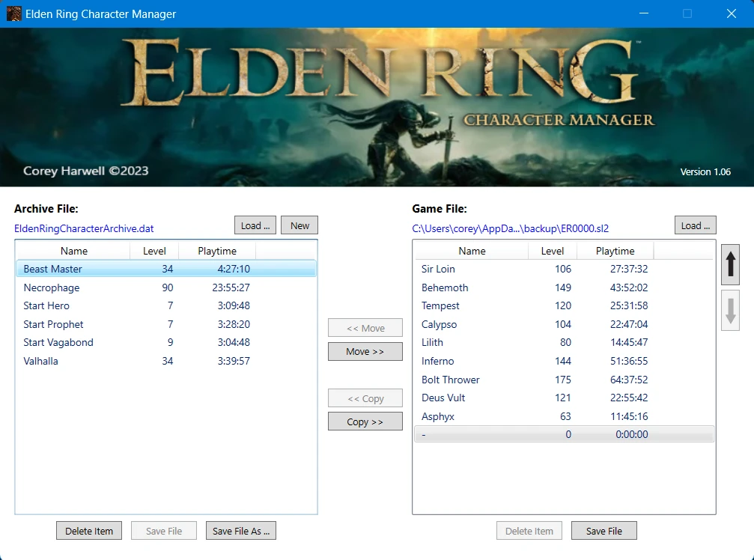Select the Valhalla character row

(x=166, y=361)
